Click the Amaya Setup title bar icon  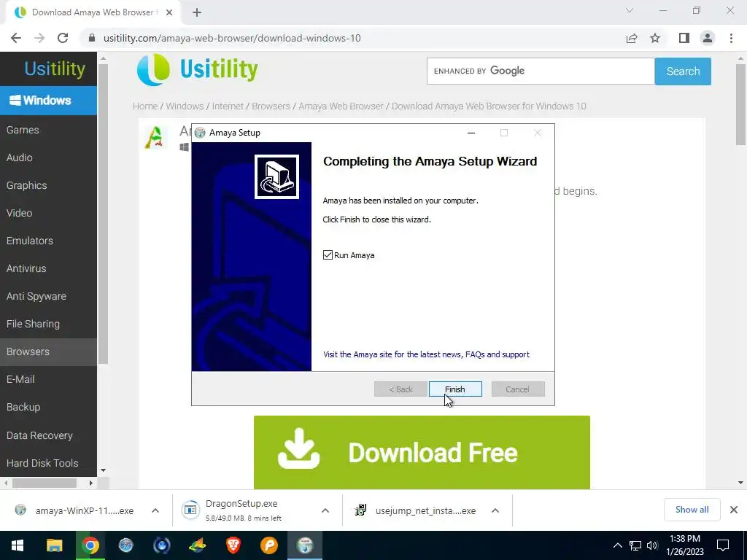[x=200, y=133]
